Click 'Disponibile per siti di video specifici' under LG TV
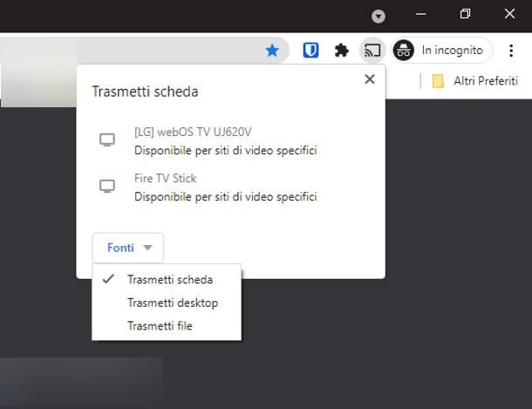532x409 pixels. coord(225,150)
